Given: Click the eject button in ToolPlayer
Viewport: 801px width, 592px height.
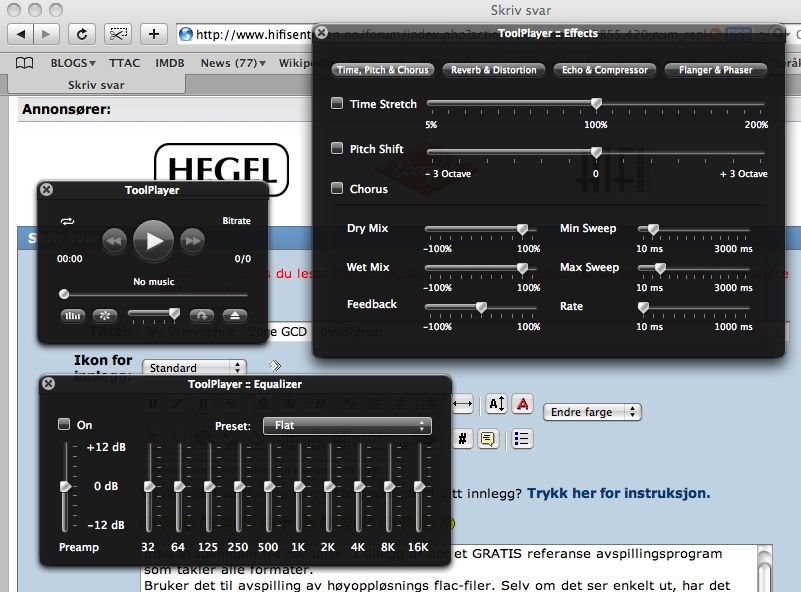Looking at the screenshot, I should [x=235, y=315].
